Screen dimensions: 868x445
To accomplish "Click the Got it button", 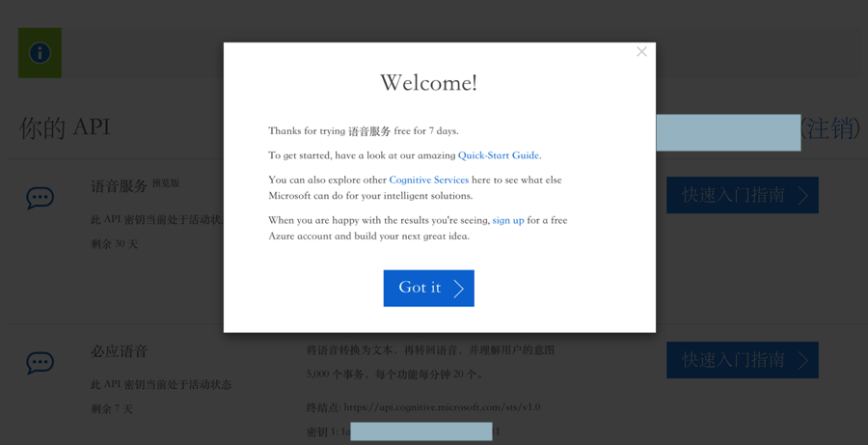I will coord(428,289).
